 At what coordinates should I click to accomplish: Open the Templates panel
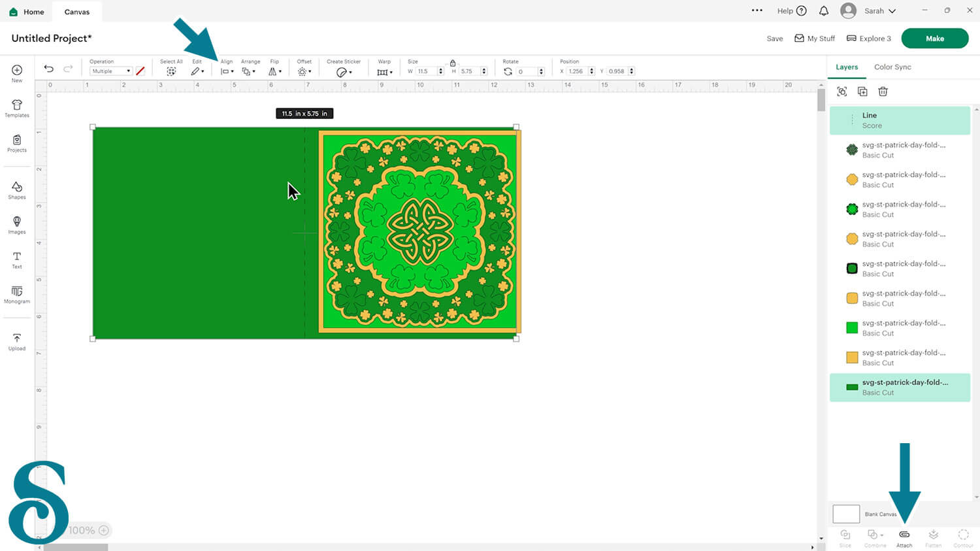pos(17,109)
